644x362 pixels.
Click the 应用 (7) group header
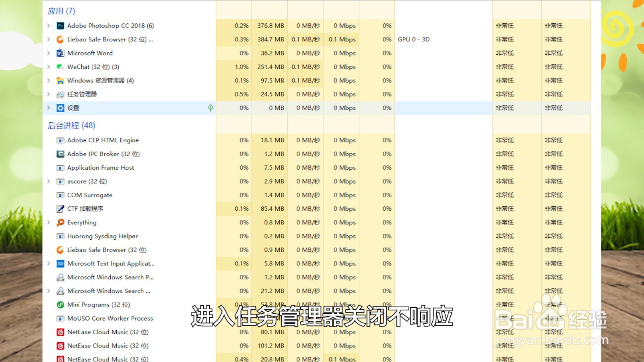click(x=61, y=11)
